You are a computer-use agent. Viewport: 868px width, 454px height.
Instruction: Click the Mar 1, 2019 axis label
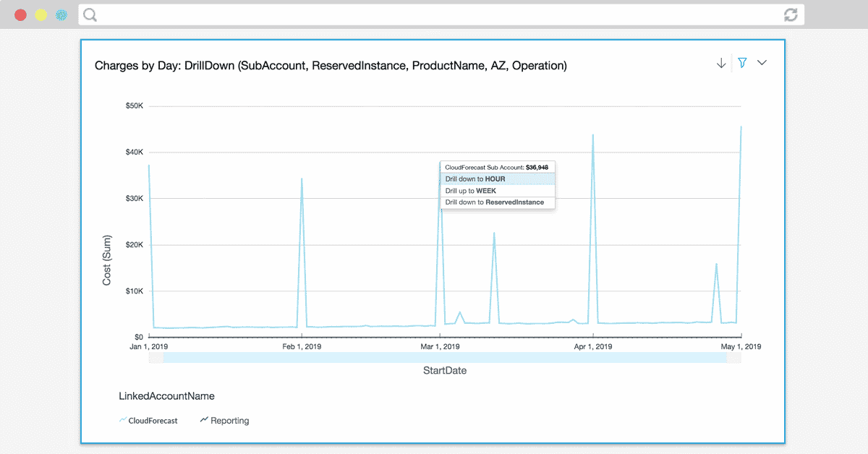(x=440, y=347)
